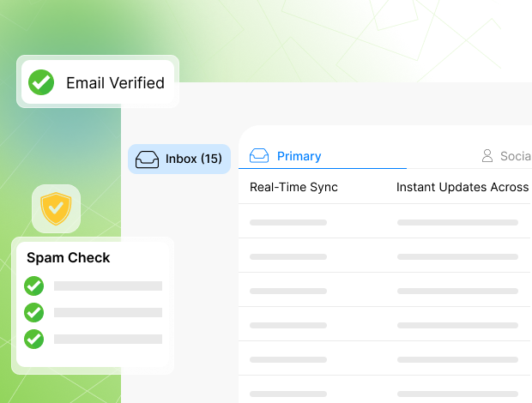532x403 pixels.
Task: Click the person icon on Social tab
Action: click(x=487, y=156)
